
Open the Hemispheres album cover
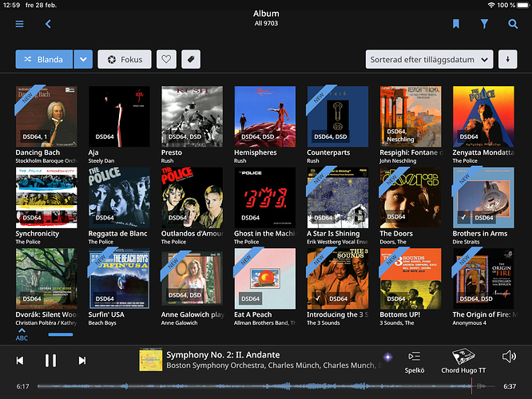265,117
